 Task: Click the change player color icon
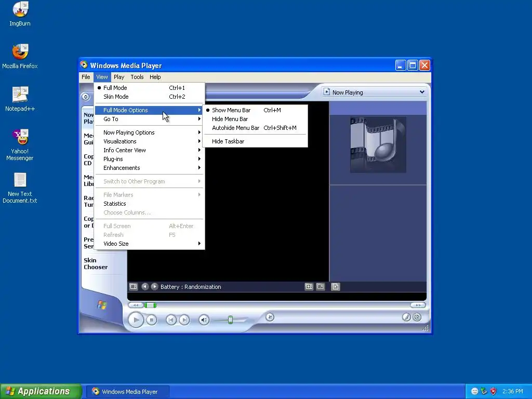click(x=406, y=317)
